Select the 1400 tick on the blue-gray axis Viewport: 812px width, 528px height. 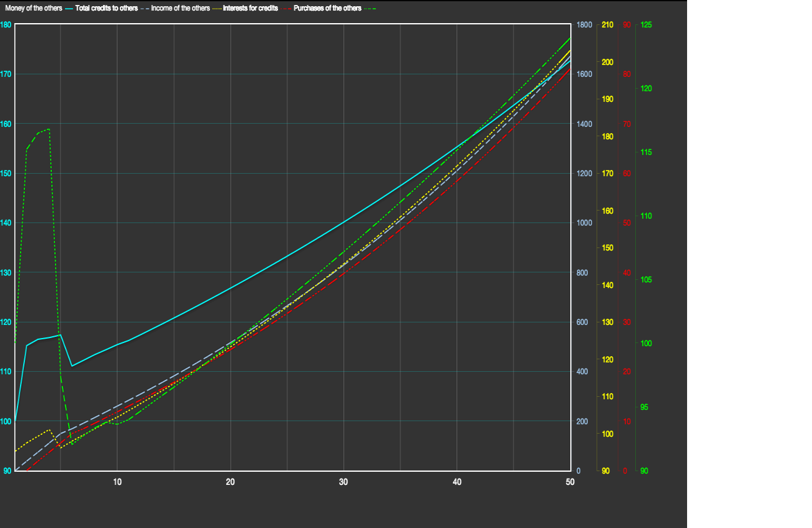(584, 124)
